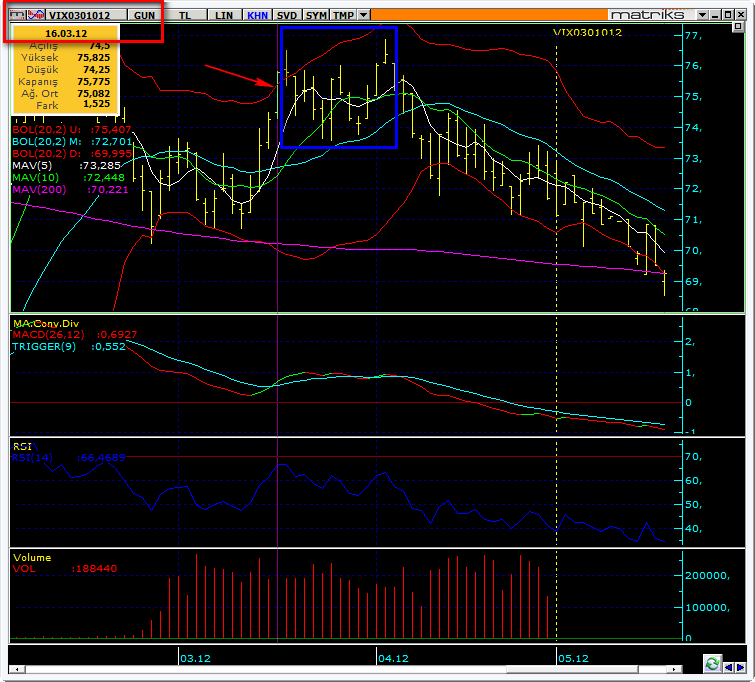Click the 16.03.12 date header

coord(66,34)
